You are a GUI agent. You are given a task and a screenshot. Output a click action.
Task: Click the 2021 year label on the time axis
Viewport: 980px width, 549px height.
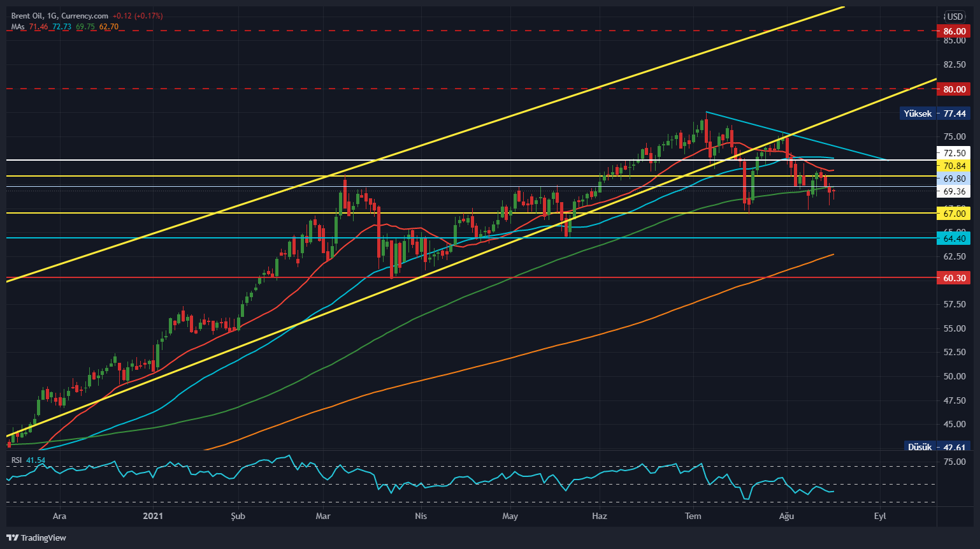(x=153, y=516)
